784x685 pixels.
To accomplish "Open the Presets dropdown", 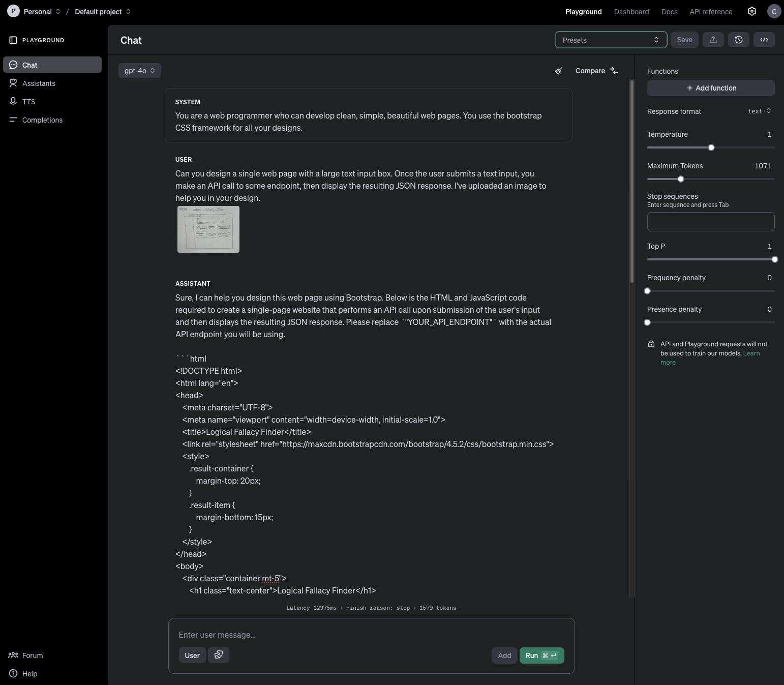I will [611, 40].
